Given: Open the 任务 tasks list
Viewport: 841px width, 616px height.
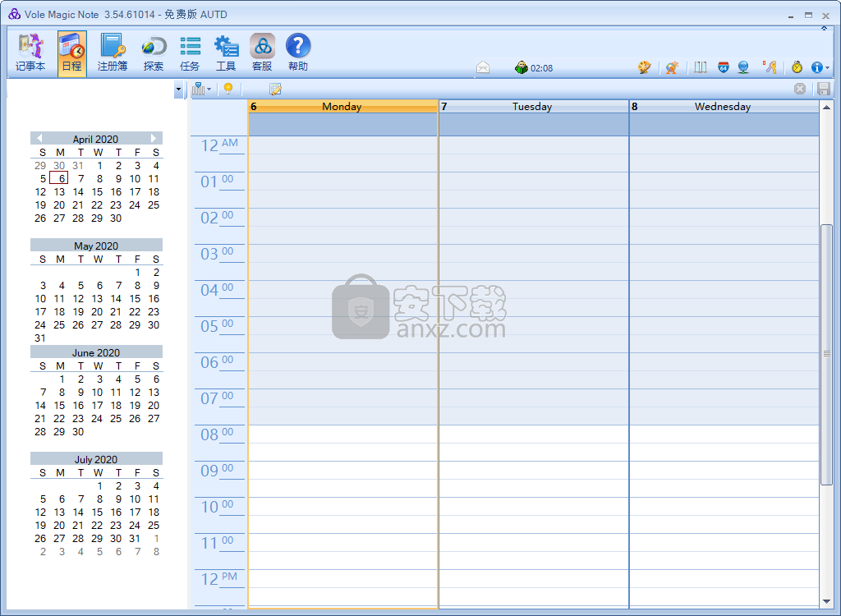Looking at the screenshot, I should coord(190,53).
